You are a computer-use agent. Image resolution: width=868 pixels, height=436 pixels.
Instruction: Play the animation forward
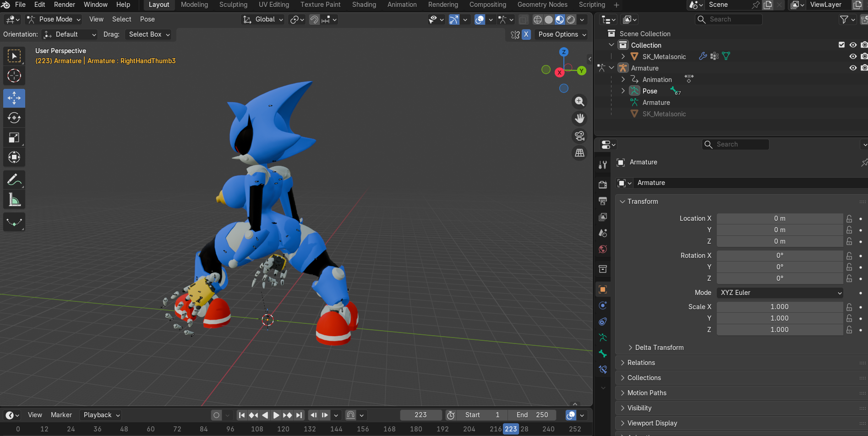(276, 415)
